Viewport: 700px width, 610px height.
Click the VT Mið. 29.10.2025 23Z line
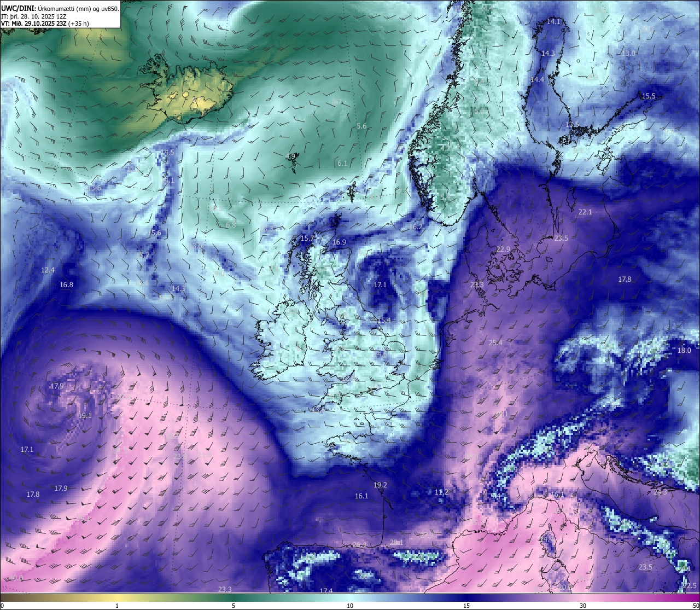click(45, 24)
